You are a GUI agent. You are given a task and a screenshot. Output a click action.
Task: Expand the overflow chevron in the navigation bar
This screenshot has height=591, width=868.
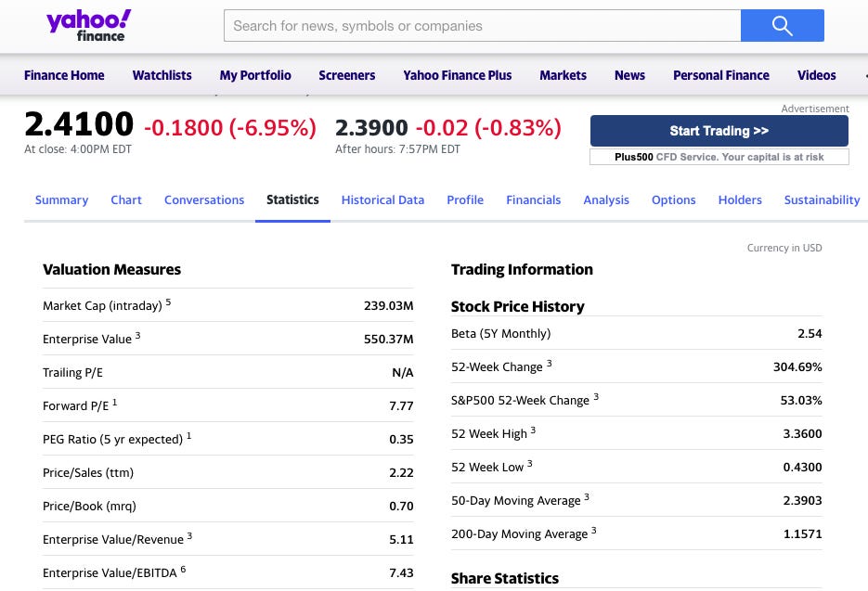(864, 75)
